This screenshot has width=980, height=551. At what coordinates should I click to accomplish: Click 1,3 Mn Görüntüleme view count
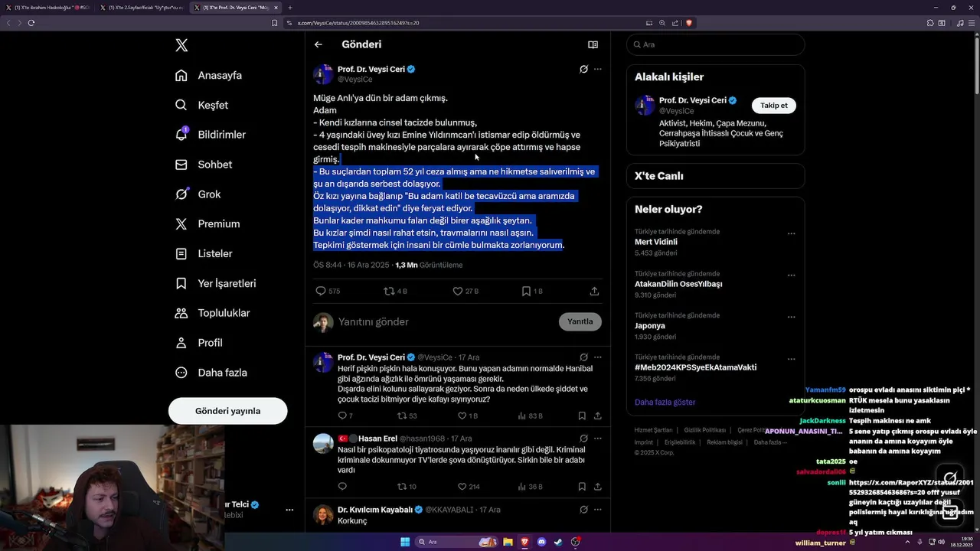click(429, 265)
